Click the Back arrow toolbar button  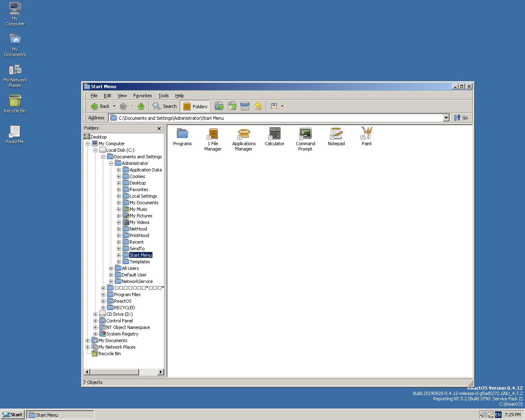[x=100, y=106]
